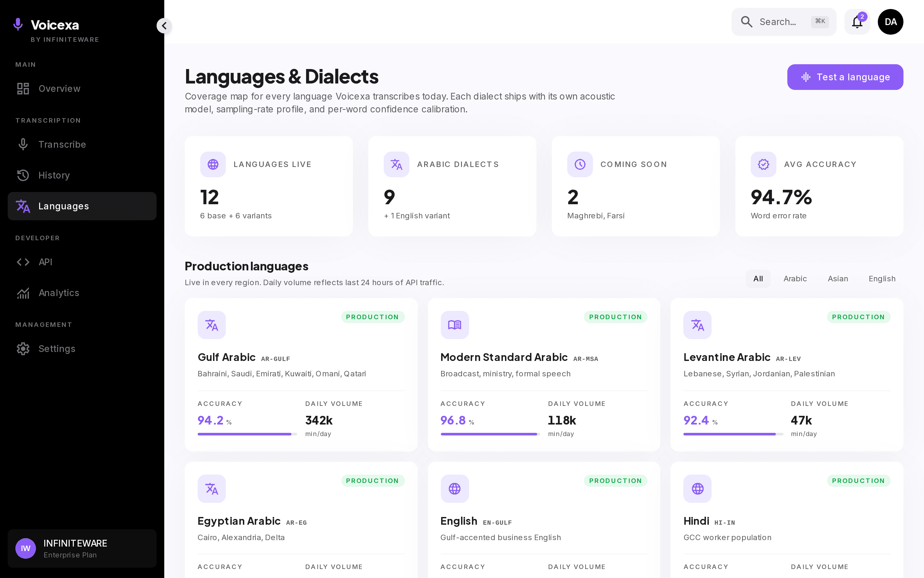The height and width of the screenshot is (578, 924).
Task: Click the Test a language button
Action: 845,77
